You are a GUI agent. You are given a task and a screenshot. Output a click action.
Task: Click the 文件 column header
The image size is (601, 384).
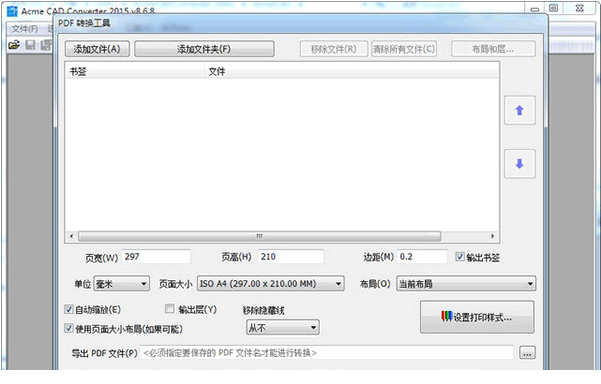coord(351,71)
